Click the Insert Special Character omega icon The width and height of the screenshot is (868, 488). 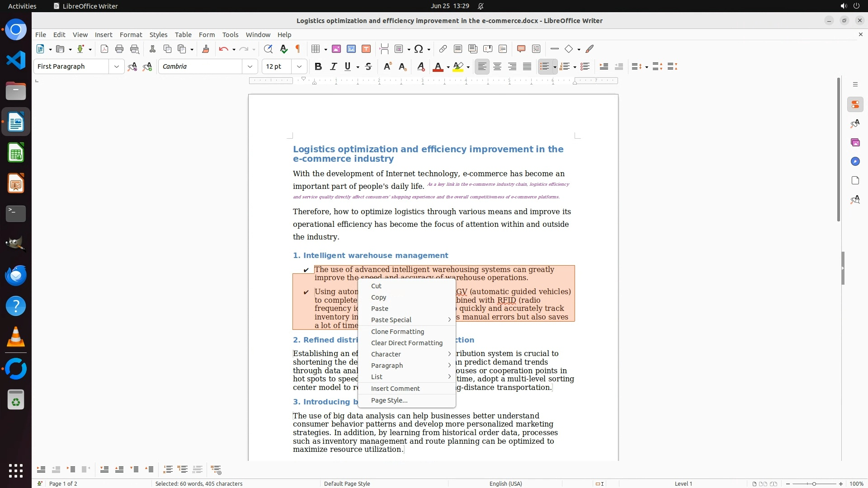(x=419, y=49)
